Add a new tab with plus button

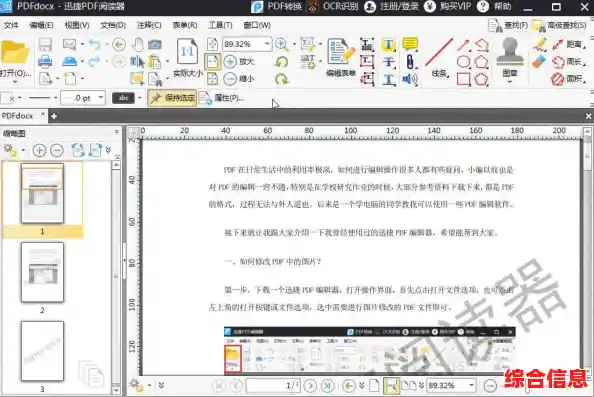pos(54,116)
